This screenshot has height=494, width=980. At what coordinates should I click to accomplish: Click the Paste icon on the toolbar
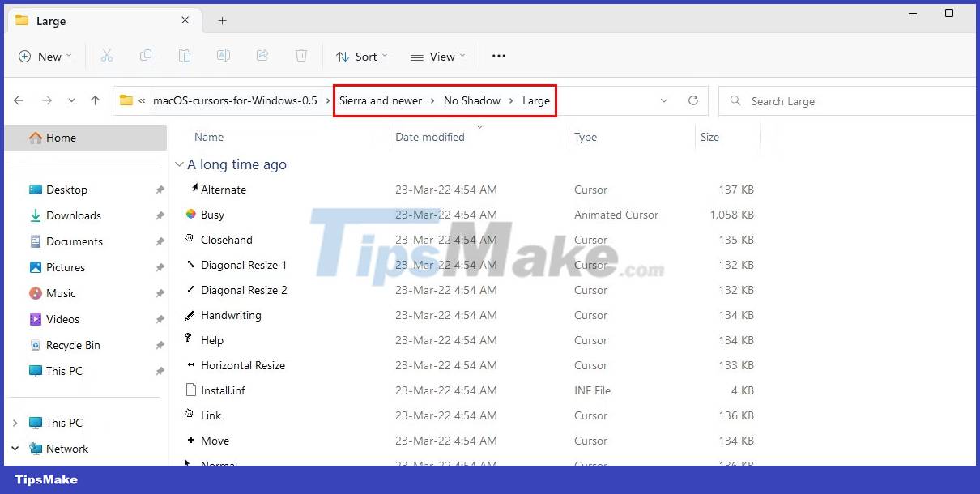point(185,55)
